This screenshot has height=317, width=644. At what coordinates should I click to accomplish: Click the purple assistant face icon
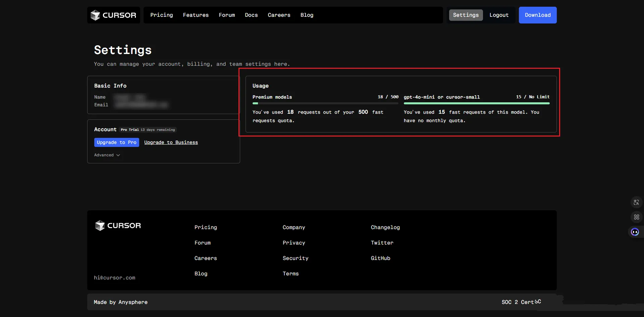[x=635, y=232]
